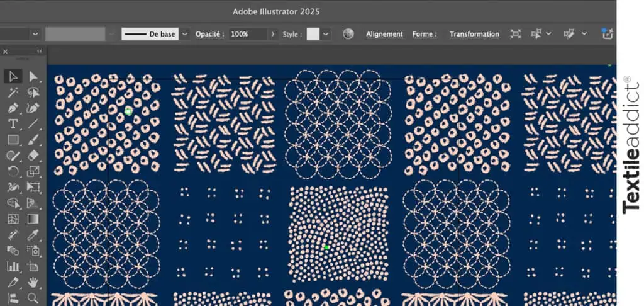The height and width of the screenshot is (306, 644).
Task: Pick the Paintbrush tool
Action: (33, 140)
